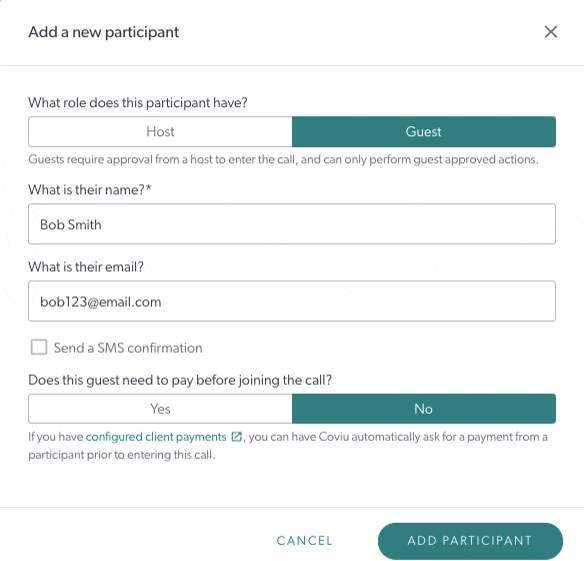Open the external link icon beside client payments

pyautogui.click(x=237, y=437)
